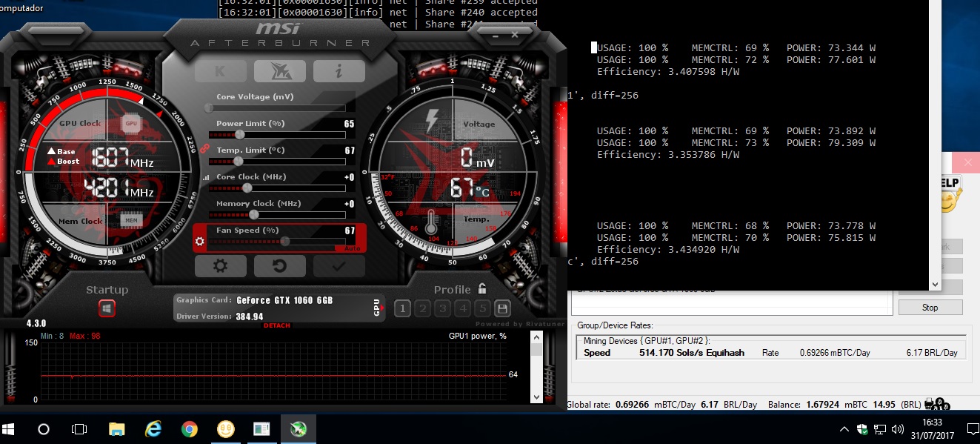980x444 pixels.
Task: Click the small bars icon beside Core Clock
Action: point(204,177)
